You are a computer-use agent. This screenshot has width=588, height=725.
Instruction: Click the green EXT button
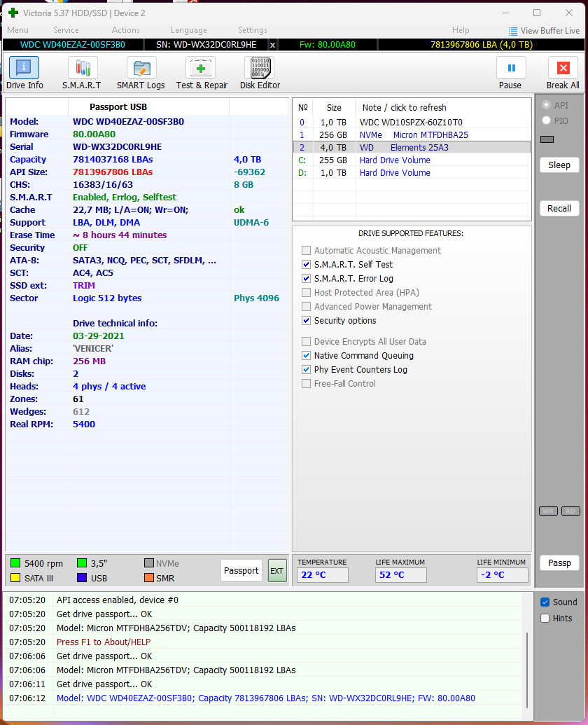point(277,571)
